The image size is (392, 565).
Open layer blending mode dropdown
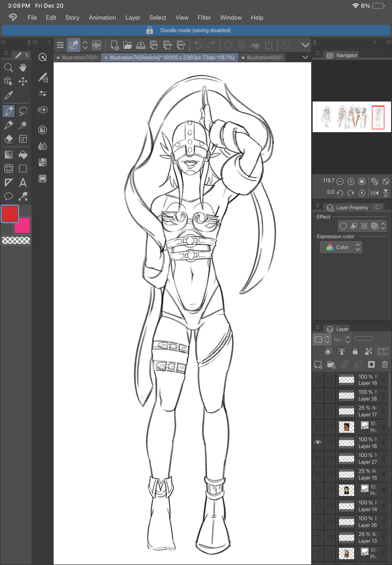click(x=342, y=339)
